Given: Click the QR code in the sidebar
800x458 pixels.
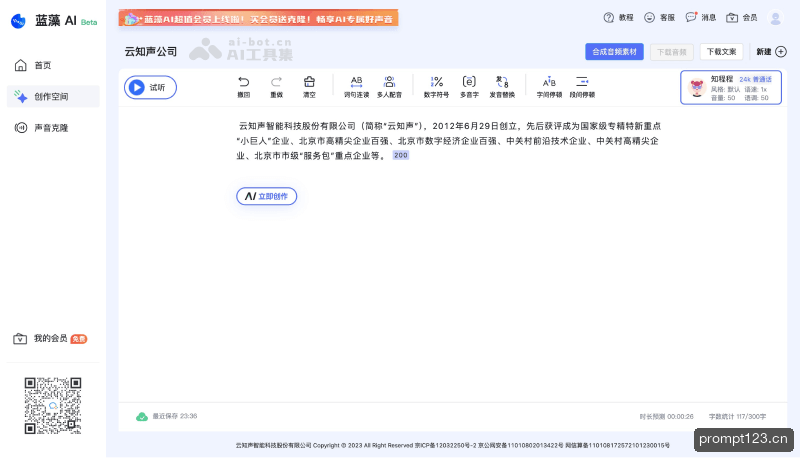Looking at the screenshot, I should pyautogui.click(x=53, y=405).
